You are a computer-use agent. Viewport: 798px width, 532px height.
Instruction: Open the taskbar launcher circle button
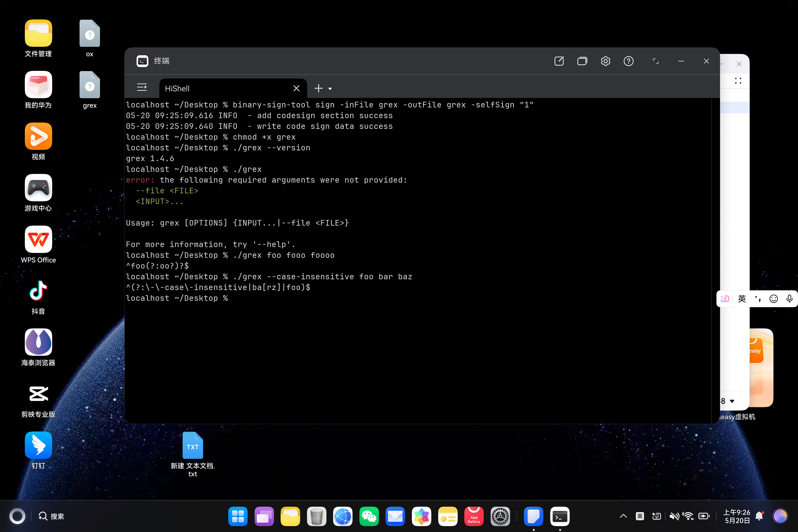point(17,516)
